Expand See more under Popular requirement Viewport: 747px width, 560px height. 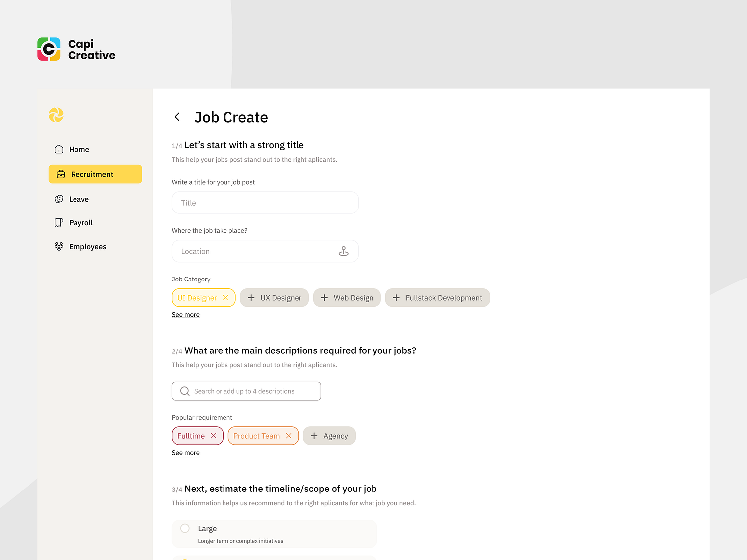185,452
